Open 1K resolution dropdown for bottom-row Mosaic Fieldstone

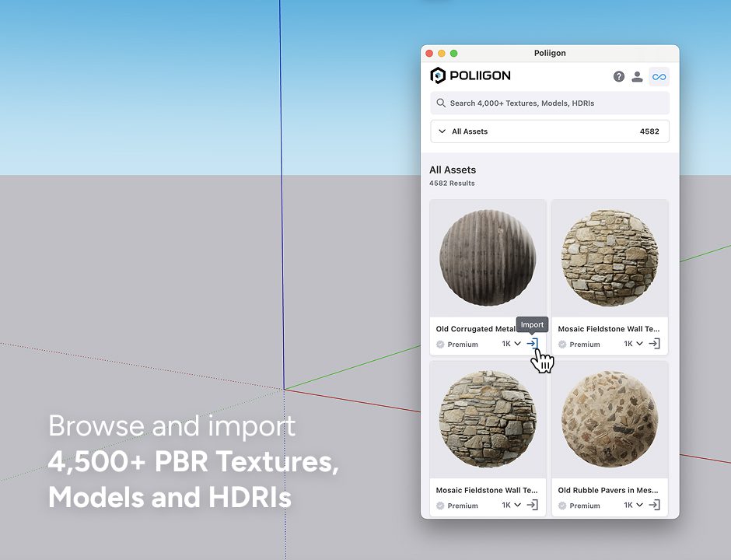pyautogui.click(x=512, y=505)
